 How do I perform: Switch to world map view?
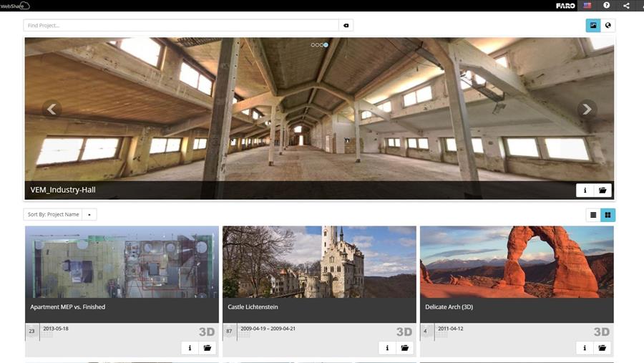tap(608, 25)
